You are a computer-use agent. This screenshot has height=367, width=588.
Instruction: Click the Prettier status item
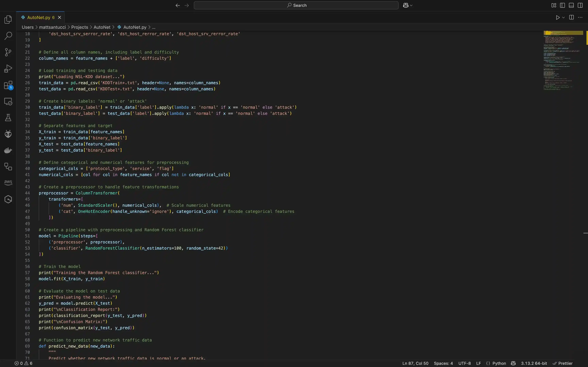(562, 363)
